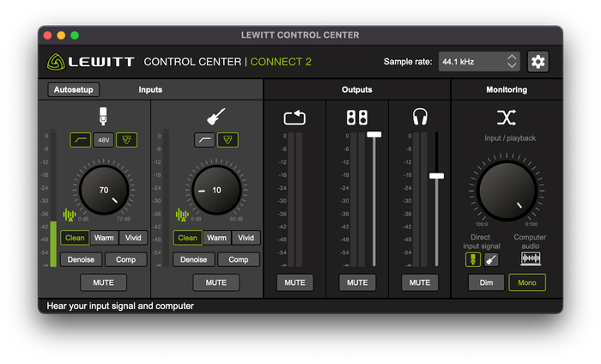601x364 pixels.
Task: Click the Outputs section header
Action: [x=357, y=89]
